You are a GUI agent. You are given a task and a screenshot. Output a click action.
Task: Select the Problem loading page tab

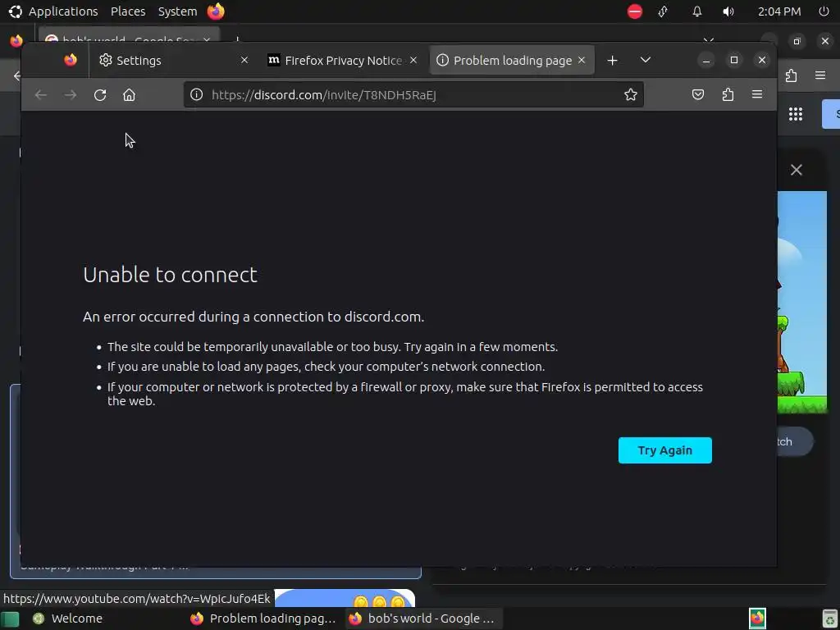(x=512, y=61)
